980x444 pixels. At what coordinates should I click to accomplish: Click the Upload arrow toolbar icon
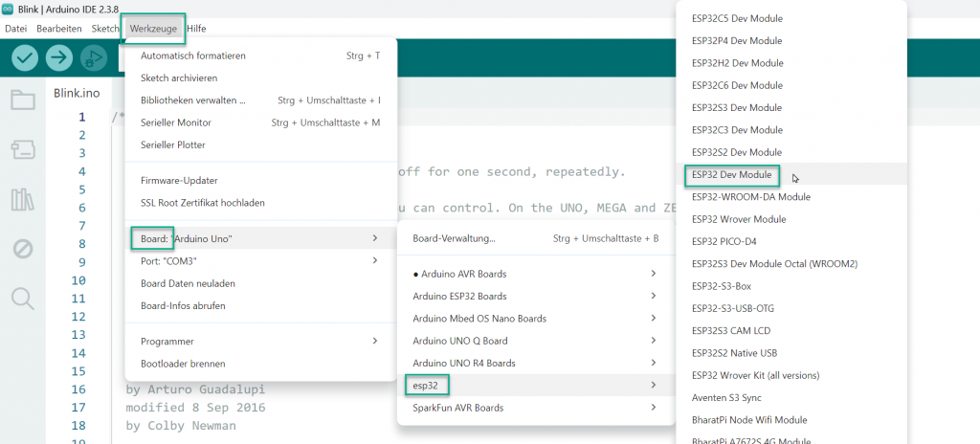(59, 58)
